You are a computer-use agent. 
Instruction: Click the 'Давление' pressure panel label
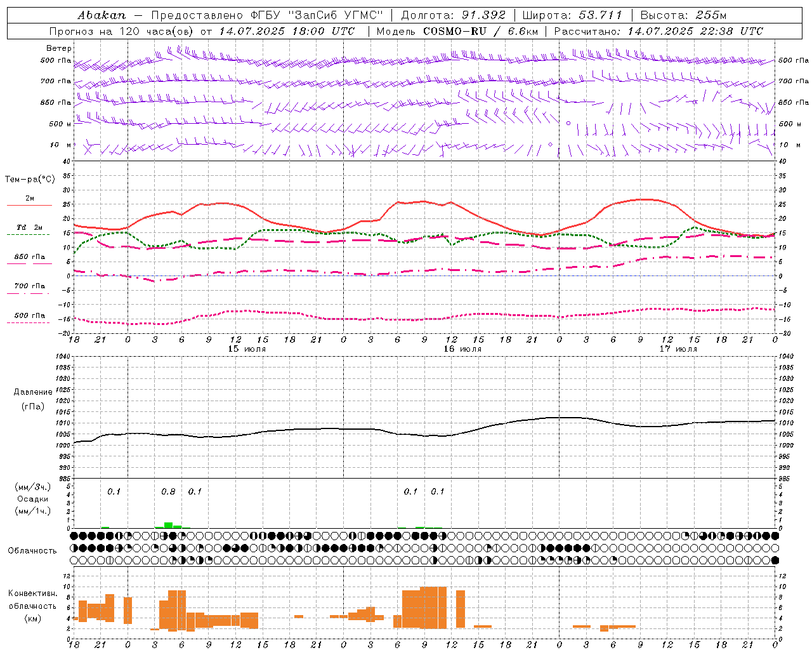33,392
